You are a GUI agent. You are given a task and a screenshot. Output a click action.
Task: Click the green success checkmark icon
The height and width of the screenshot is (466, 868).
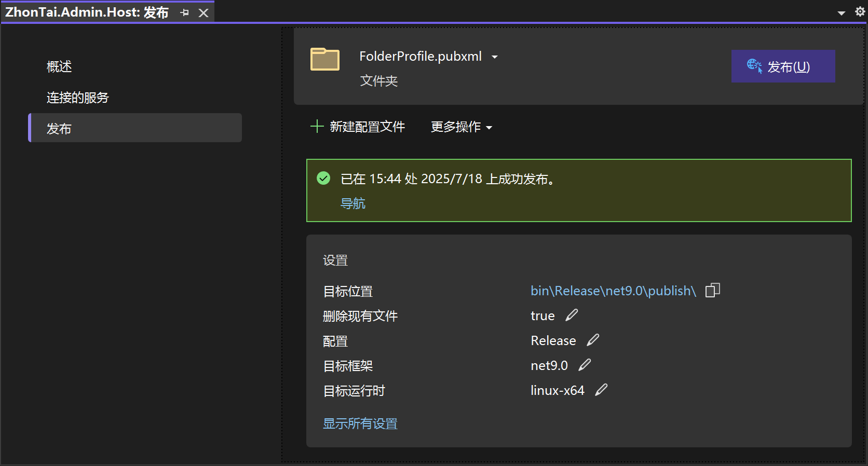click(323, 179)
